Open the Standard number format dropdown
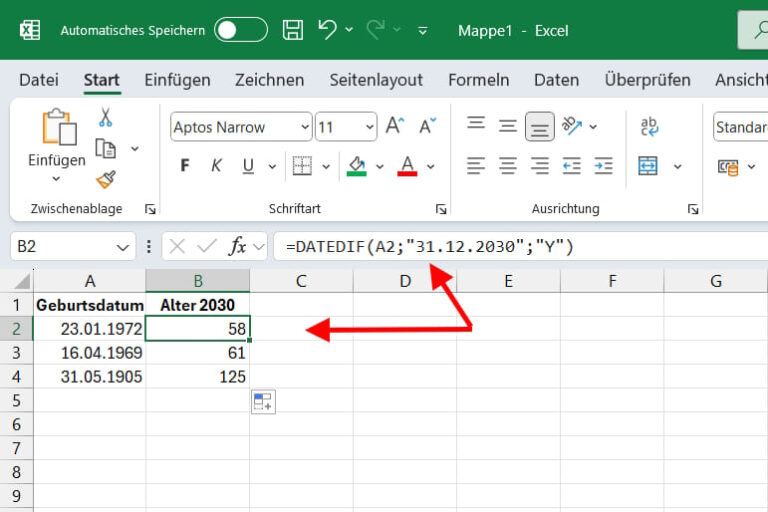This screenshot has height=512, width=768. tap(740, 127)
